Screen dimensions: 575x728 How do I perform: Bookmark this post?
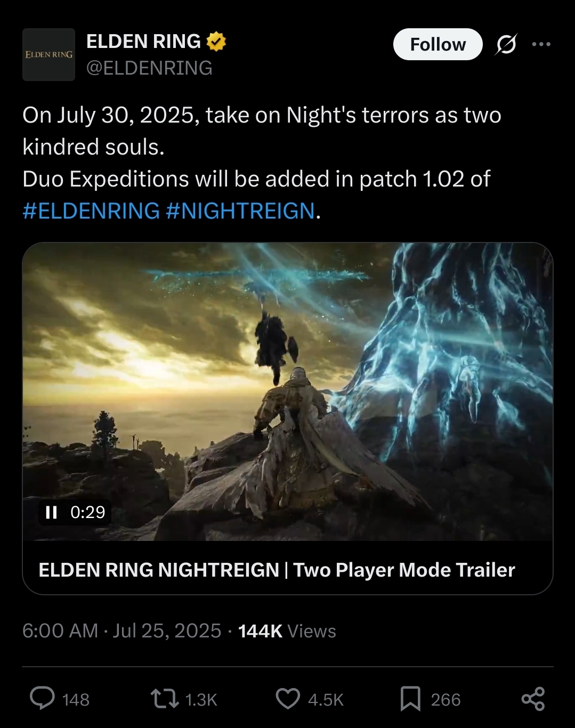410,699
